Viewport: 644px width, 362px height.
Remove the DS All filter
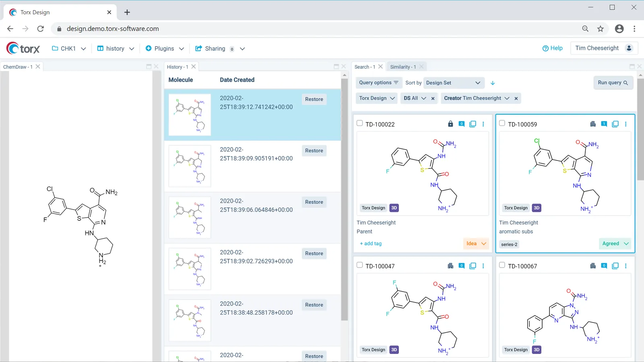433,99
